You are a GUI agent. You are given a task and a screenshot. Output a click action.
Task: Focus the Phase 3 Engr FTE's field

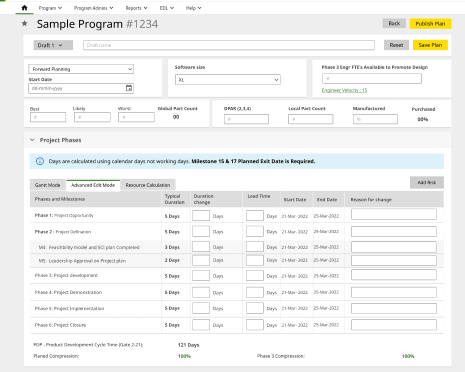[x=372, y=79]
